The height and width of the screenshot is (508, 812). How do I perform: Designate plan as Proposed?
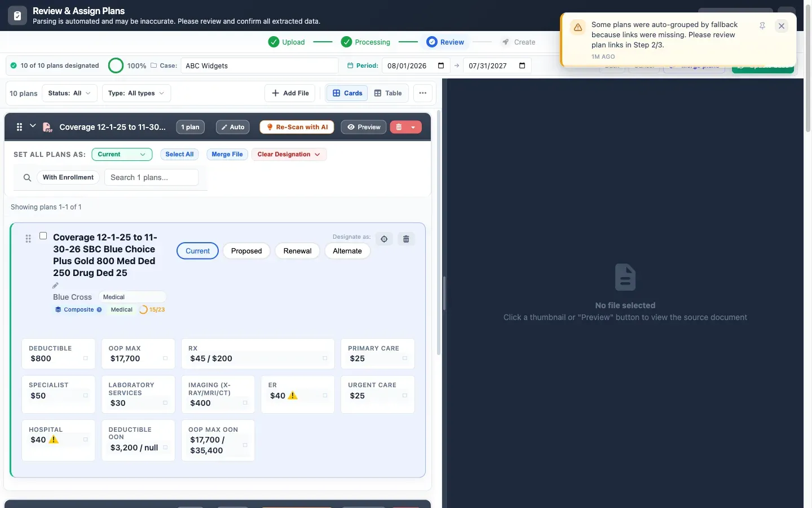(246, 251)
